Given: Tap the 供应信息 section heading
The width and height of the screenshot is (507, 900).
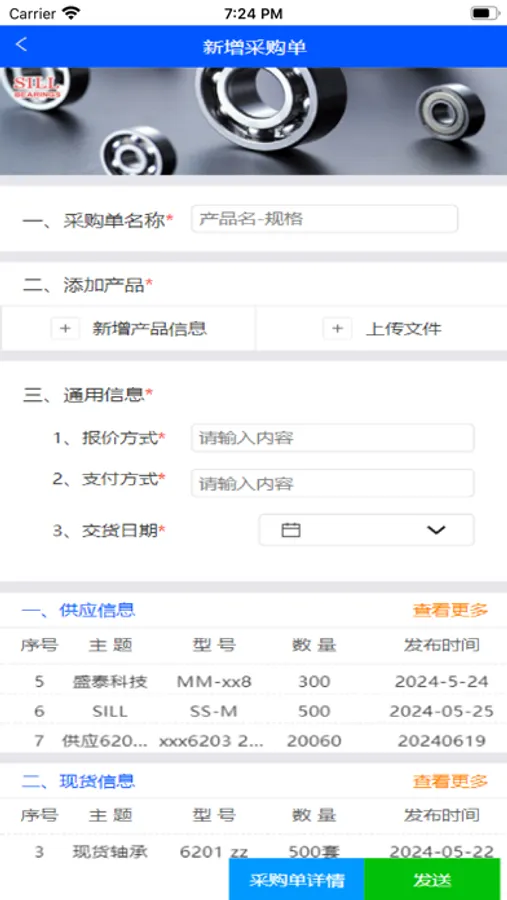Looking at the screenshot, I should point(78,610).
